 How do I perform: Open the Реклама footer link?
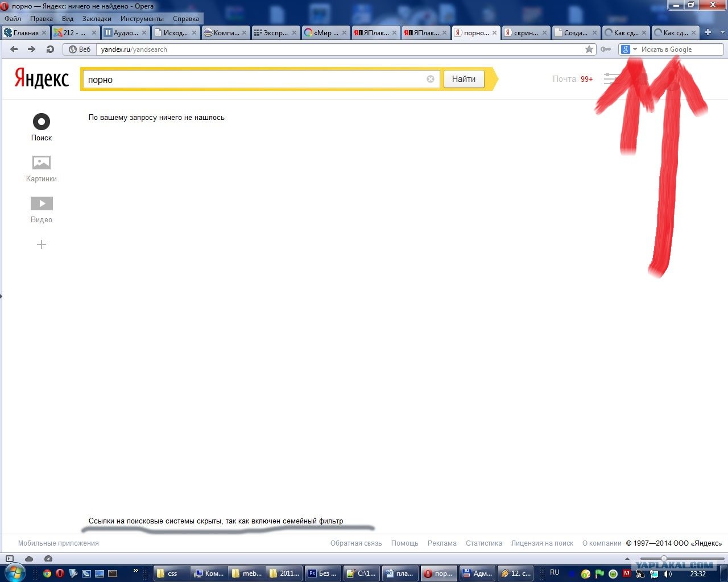pos(442,543)
